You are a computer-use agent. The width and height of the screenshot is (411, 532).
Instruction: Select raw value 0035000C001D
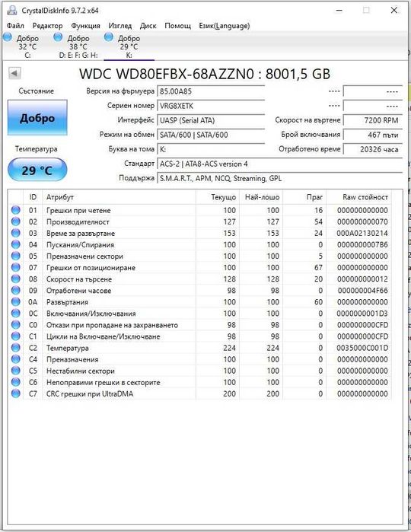click(362, 348)
